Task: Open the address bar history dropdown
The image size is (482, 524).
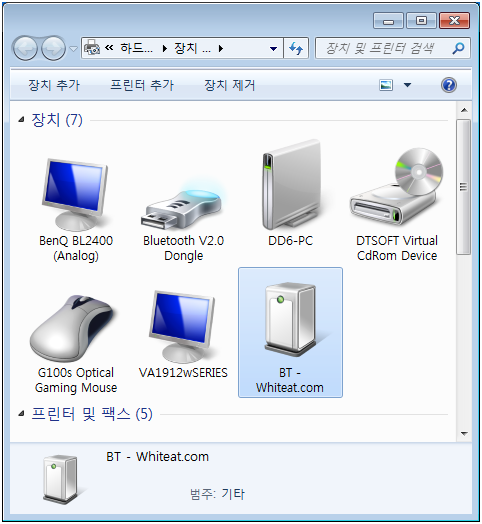Action: click(273, 49)
